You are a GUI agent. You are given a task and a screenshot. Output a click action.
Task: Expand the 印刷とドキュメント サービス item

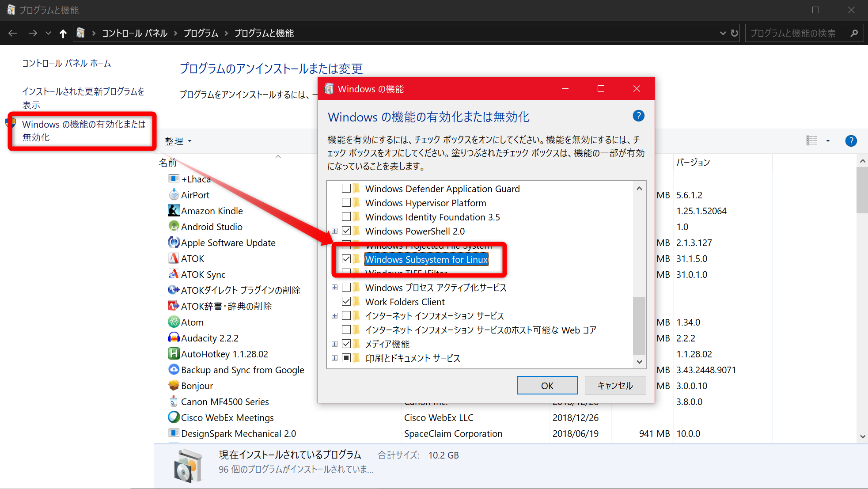tap(334, 358)
